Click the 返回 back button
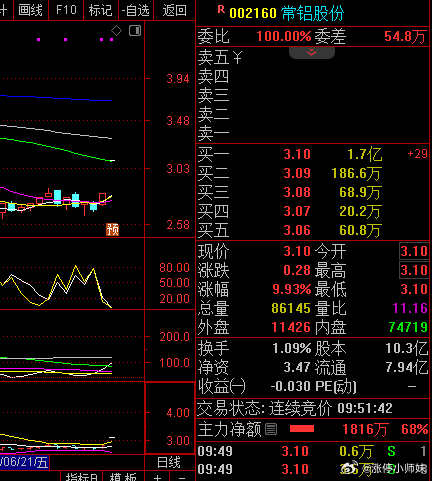Screen dimensions: 432x481 pyautogui.click(x=174, y=10)
